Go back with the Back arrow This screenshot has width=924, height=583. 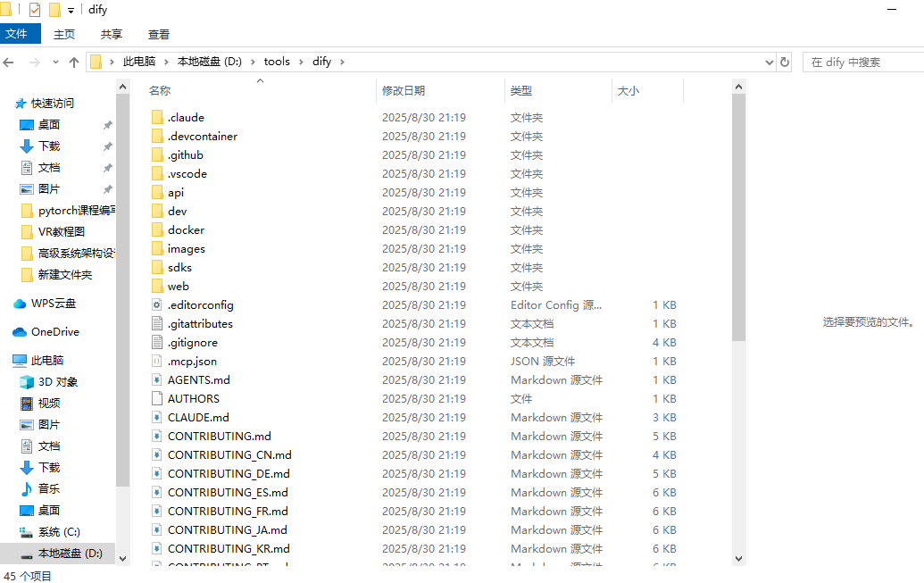click(x=9, y=62)
